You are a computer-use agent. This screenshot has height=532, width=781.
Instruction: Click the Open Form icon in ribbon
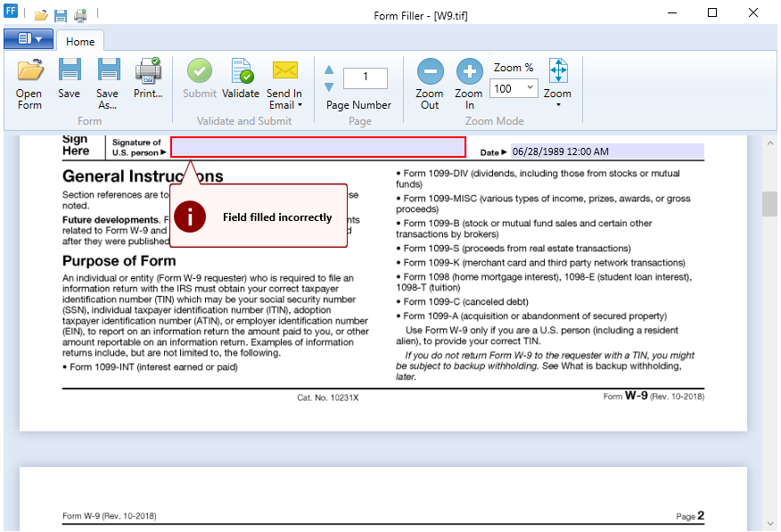[29, 83]
